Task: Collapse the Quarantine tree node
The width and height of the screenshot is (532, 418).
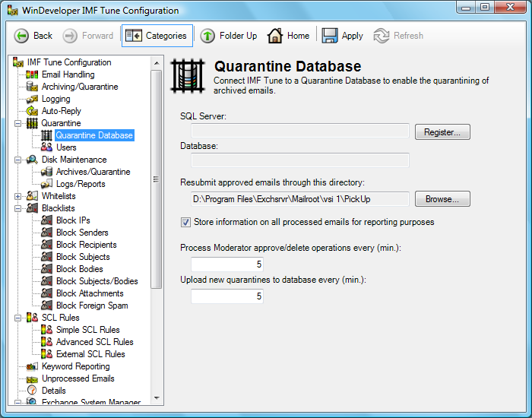Action: (x=17, y=123)
